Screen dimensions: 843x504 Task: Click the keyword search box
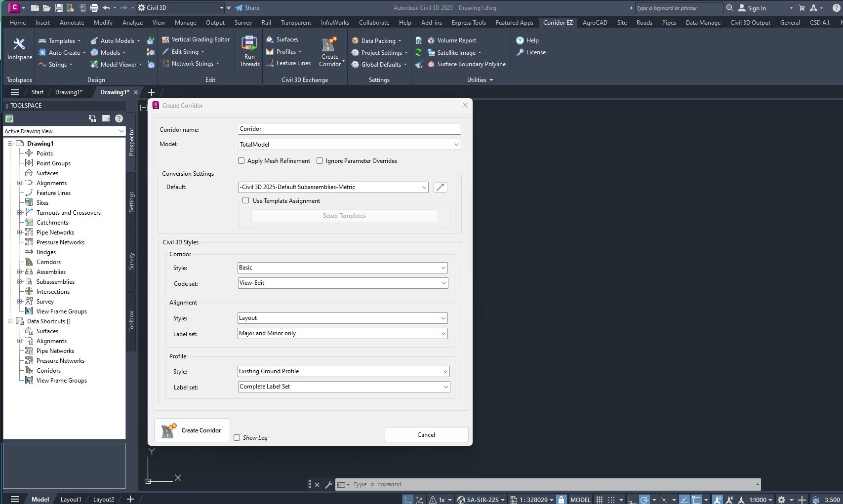[x=679, y=8]
